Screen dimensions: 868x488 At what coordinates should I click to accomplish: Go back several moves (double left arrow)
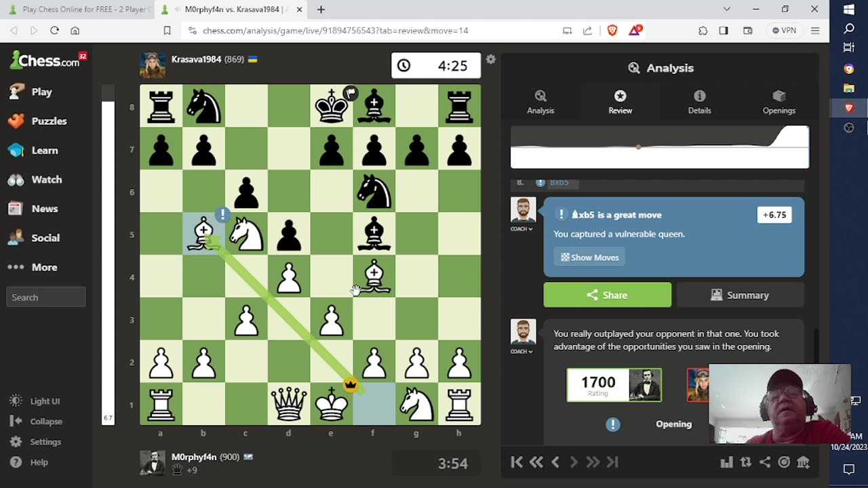click(536, 462)
